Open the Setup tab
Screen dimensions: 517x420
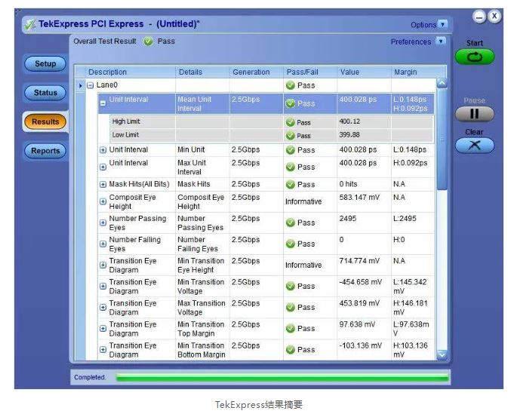(x=45, y=64)
